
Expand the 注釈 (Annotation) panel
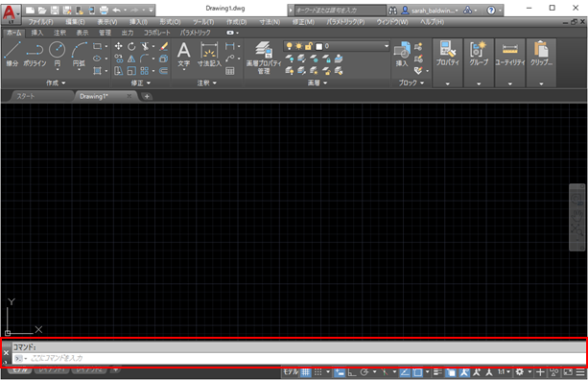(207, 83)
